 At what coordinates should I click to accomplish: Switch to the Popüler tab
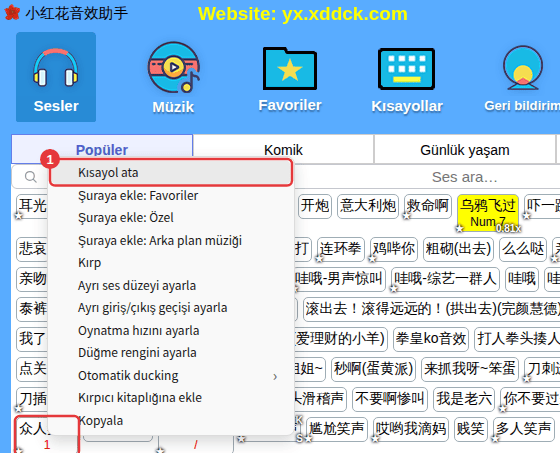click(x=102, y=150)
